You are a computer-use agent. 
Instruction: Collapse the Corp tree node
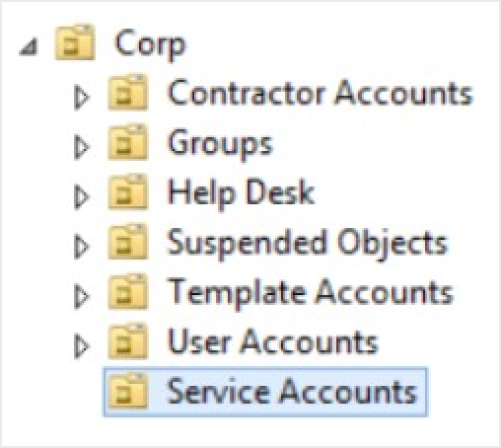(29, 47)
